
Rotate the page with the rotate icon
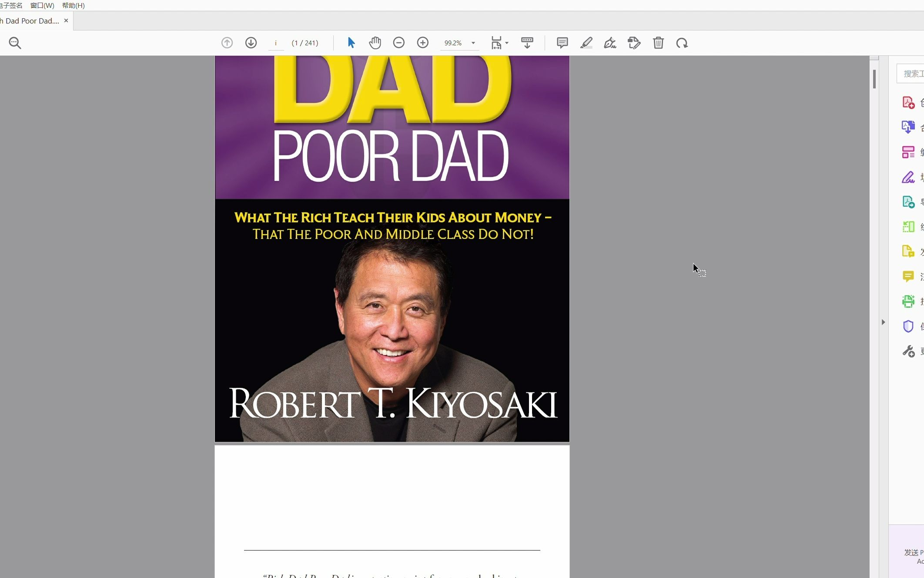(x=682, y=43)
